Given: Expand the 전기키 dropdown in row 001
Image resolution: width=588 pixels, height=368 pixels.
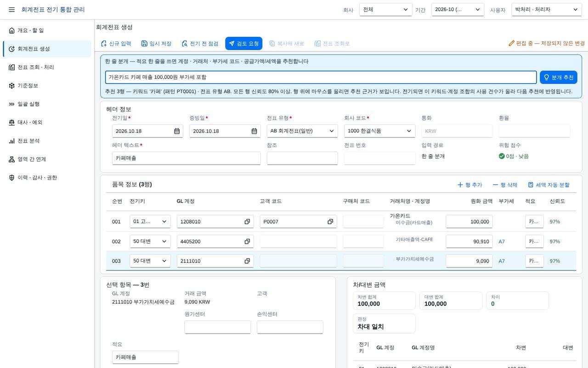Looking at the screenshot, I should point(150,222).
